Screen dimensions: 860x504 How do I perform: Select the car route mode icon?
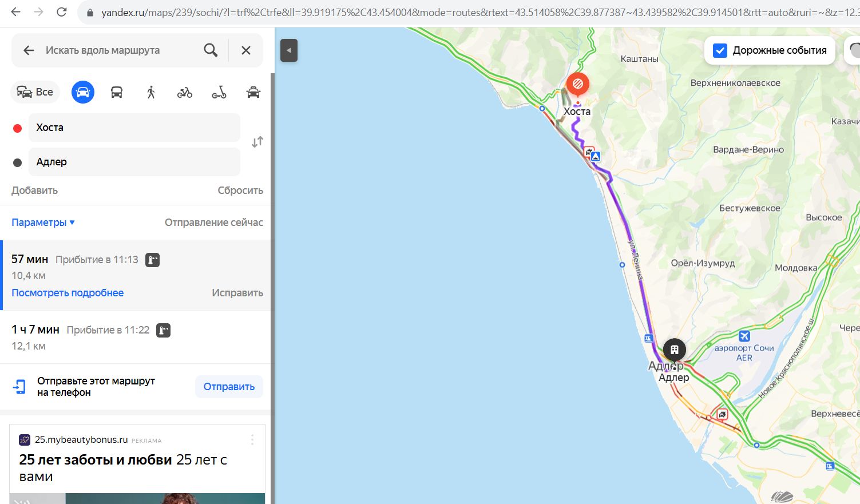(x=83, y=92)
